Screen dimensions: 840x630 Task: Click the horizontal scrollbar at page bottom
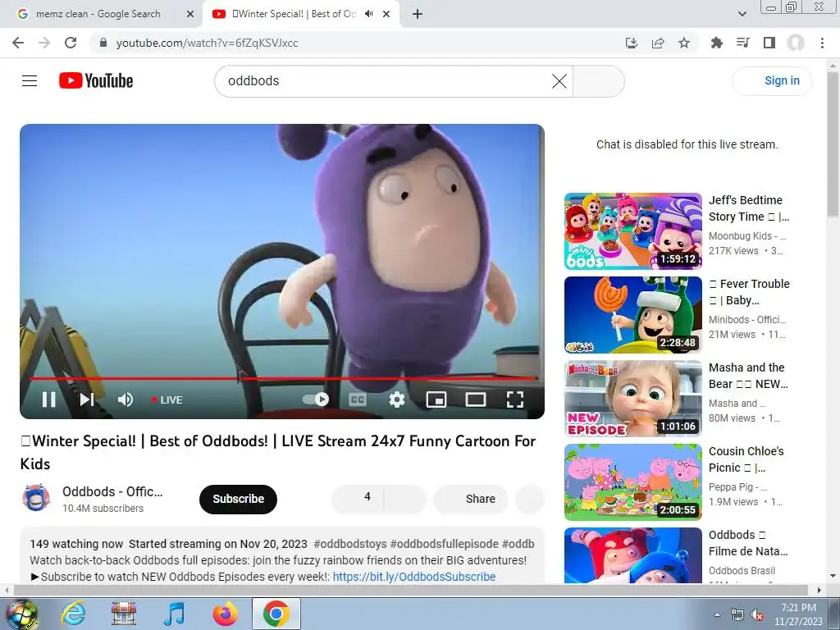pos(410,590)
